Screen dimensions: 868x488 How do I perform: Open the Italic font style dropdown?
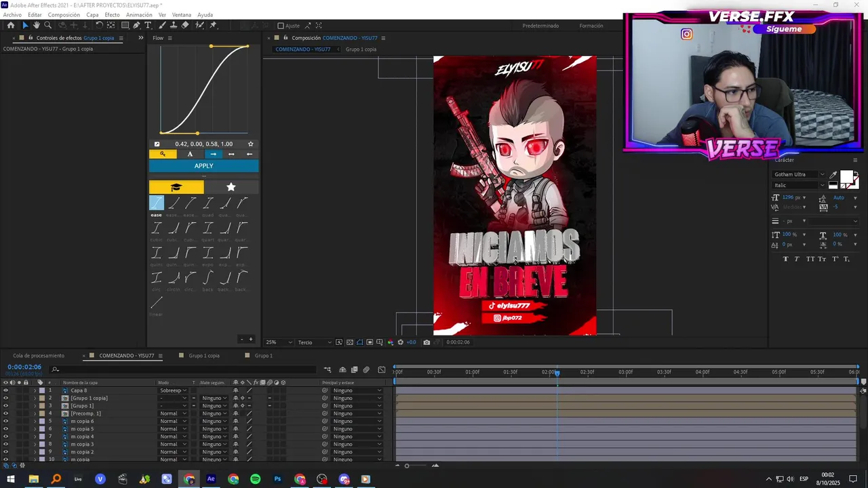coord(799,185)
